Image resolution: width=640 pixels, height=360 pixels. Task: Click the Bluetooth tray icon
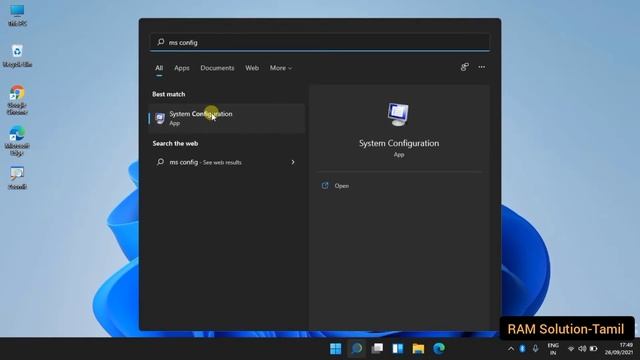[x=522, y=349]
